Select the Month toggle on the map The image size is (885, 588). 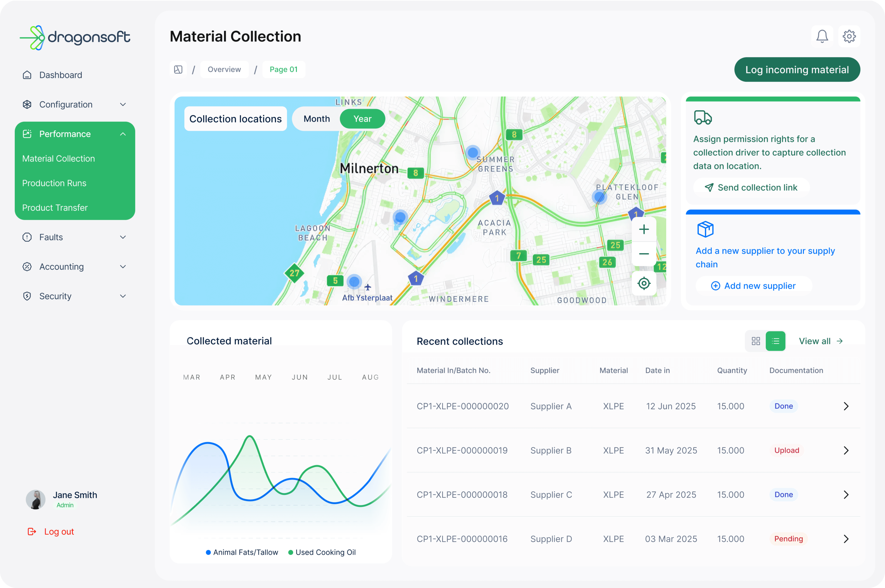[x=317, y=119]
